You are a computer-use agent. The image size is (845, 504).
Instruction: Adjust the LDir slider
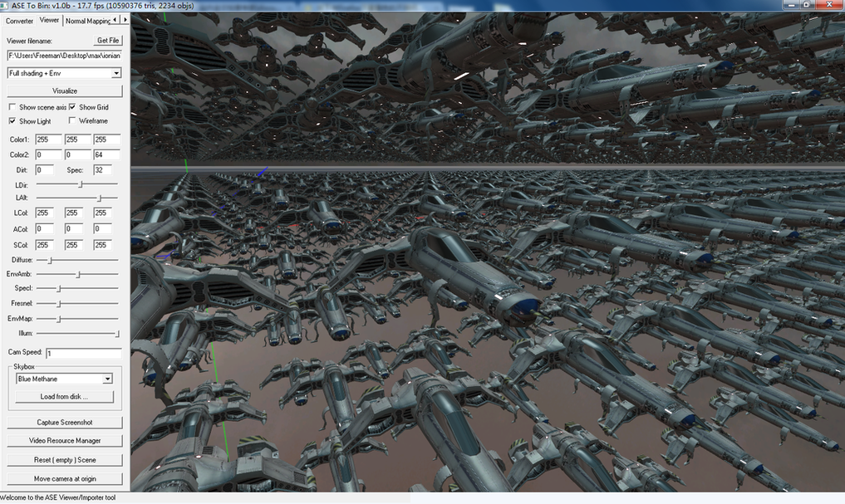coord(81,184)
